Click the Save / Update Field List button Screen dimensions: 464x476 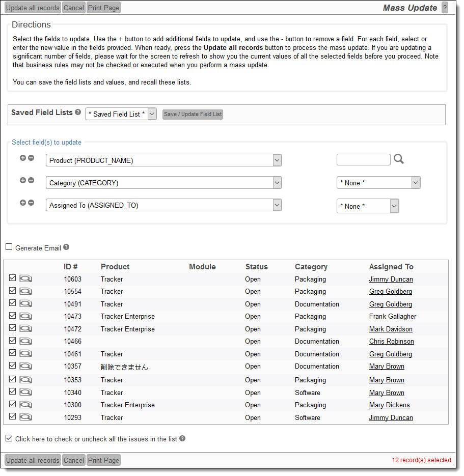click(193, 114)
